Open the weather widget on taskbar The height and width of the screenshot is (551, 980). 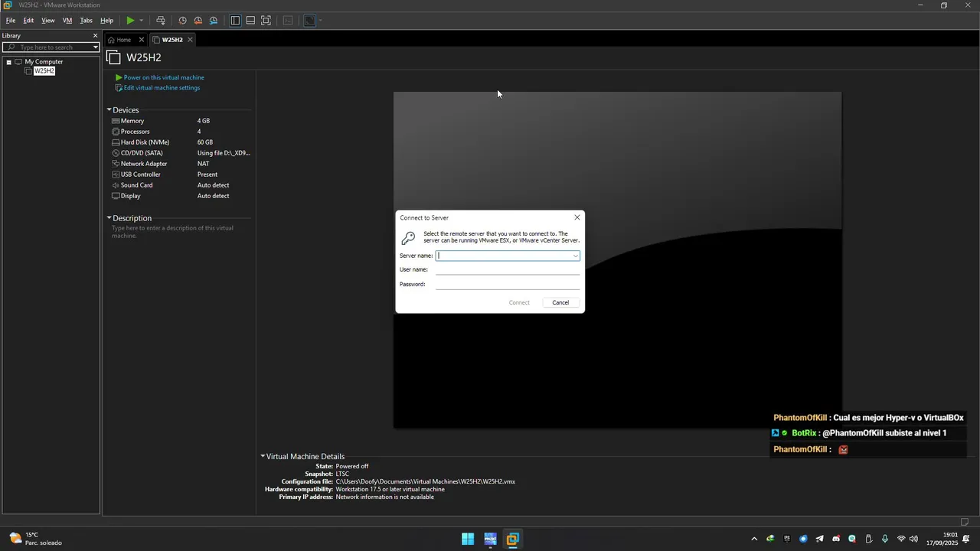pos(34,539)
